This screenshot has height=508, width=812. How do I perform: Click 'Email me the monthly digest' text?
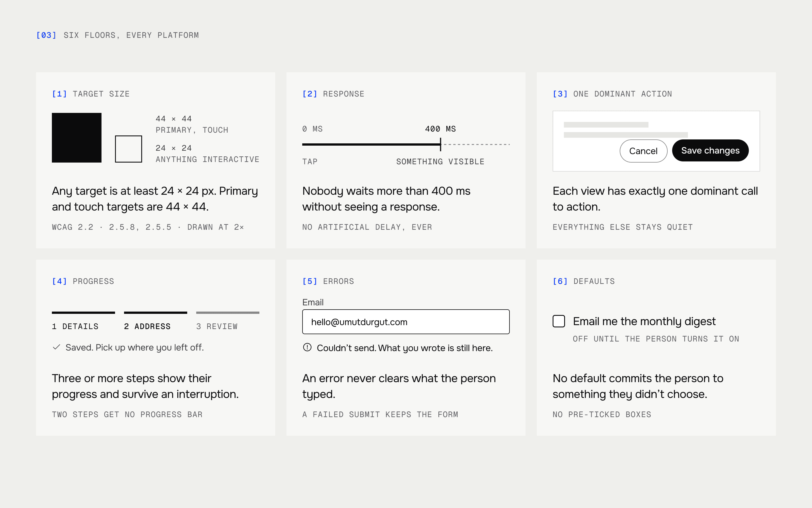point(644,321)
